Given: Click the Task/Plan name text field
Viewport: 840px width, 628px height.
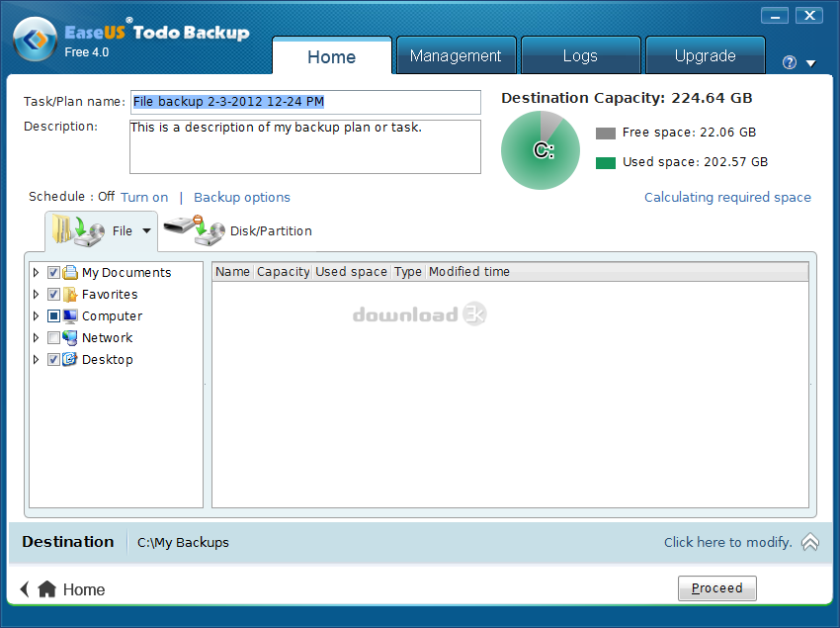Looking at the screenshot, I should click(x=304, y=102).
